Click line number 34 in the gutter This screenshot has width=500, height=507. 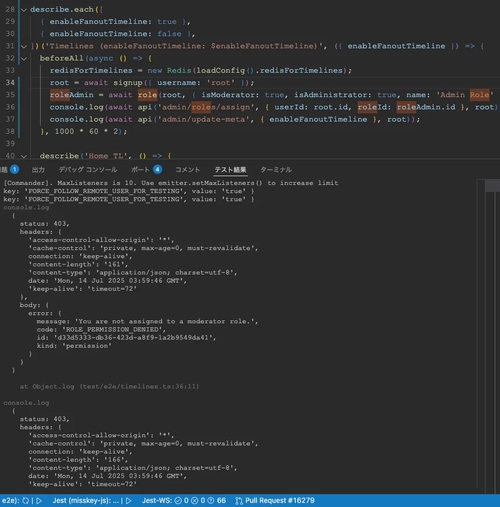pyautogui.click(x=10, y=83)
